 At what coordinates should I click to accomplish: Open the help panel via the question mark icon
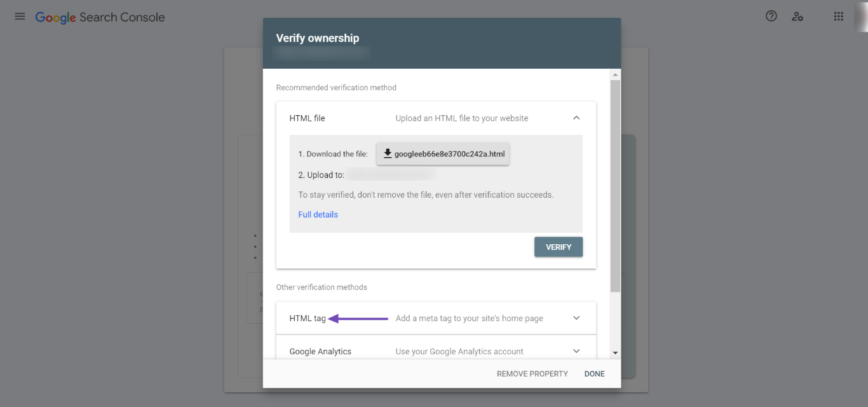pos(771,16)
